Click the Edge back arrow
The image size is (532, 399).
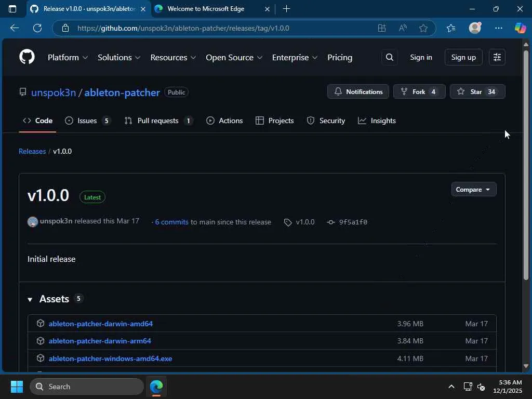point(15,28)
